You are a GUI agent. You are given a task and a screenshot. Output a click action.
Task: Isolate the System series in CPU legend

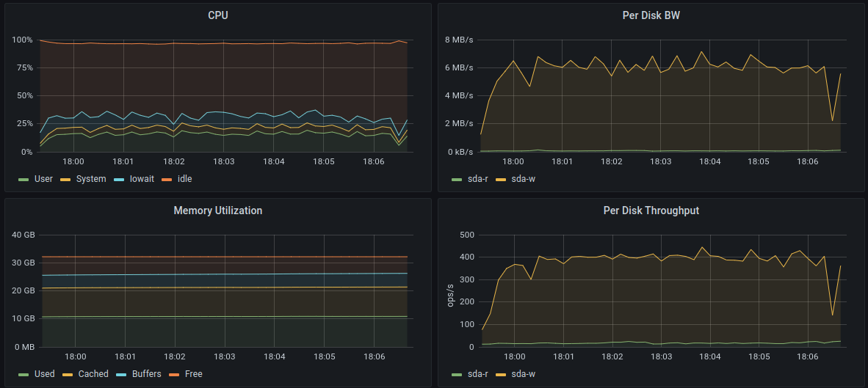click(x=91, y=179)
